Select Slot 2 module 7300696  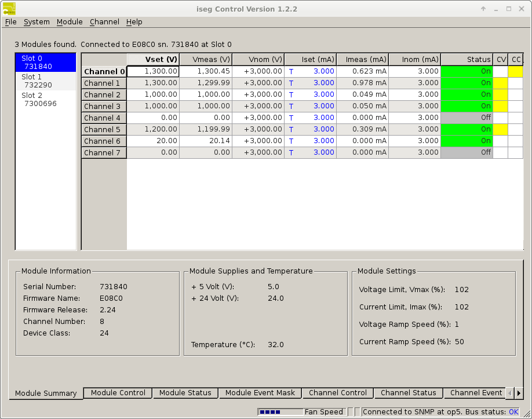click(x=46, y=100)
